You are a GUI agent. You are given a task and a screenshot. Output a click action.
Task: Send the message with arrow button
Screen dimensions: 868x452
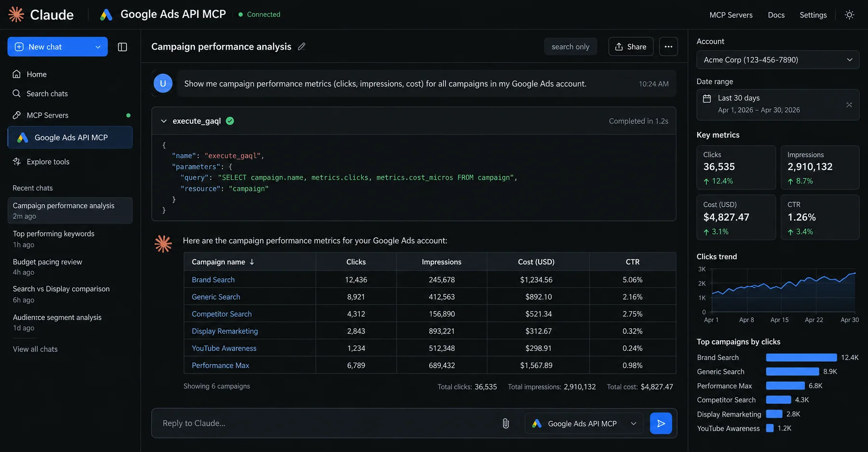661,424
